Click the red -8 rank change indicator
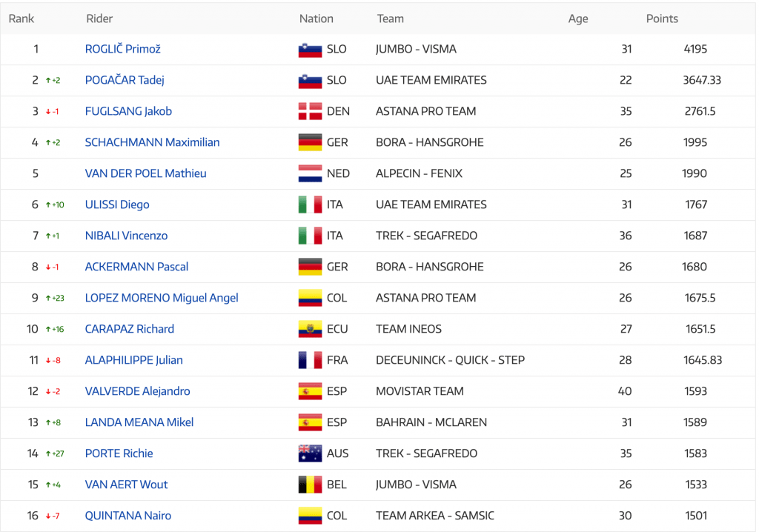Viewport: 759px width, 532px height. [53, 361]
